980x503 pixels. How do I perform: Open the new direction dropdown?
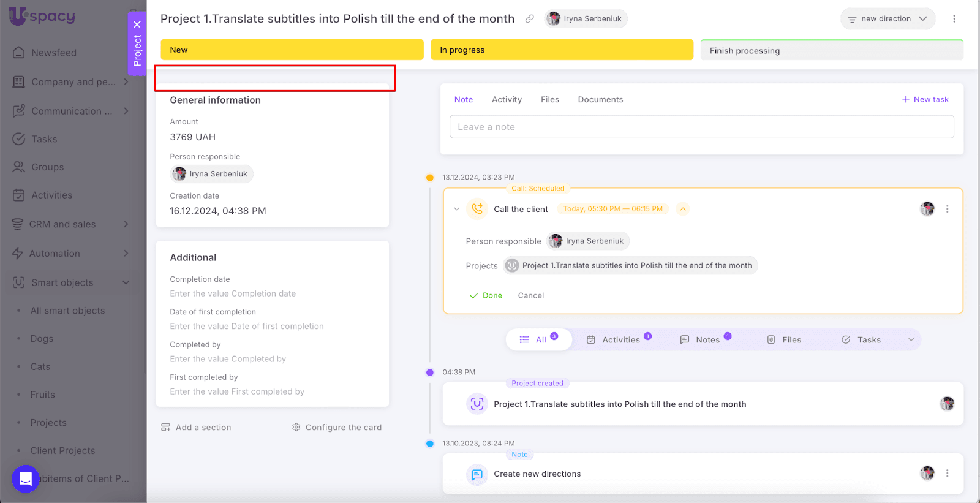click(x=888, y=19)
